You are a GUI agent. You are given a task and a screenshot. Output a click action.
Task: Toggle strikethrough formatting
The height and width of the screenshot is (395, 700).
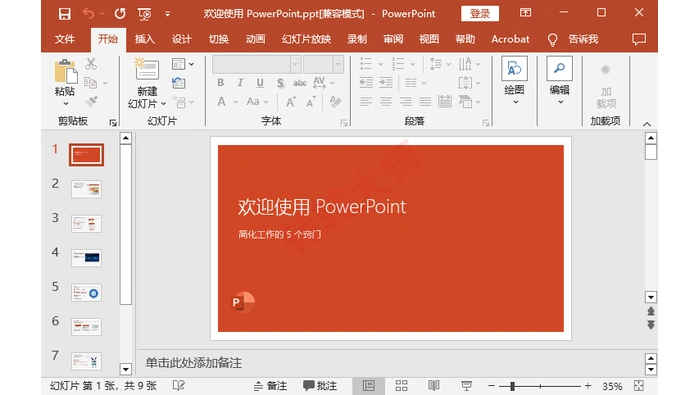tap(300, 83)
